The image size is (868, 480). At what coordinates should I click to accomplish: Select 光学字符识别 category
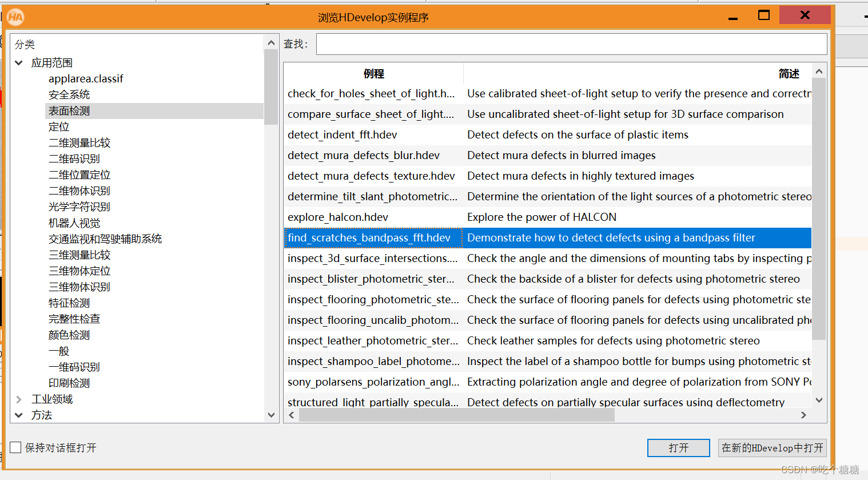(79, 207)
